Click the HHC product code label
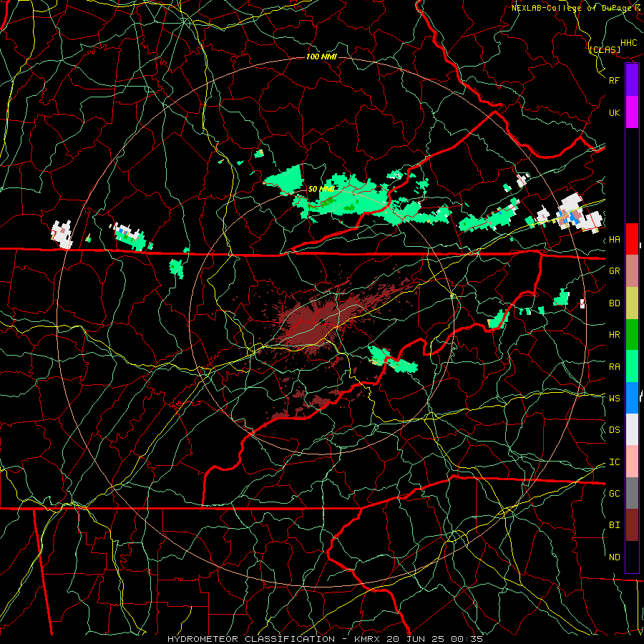Viewport: 644px width, 644px height. [x=628, y=43]
